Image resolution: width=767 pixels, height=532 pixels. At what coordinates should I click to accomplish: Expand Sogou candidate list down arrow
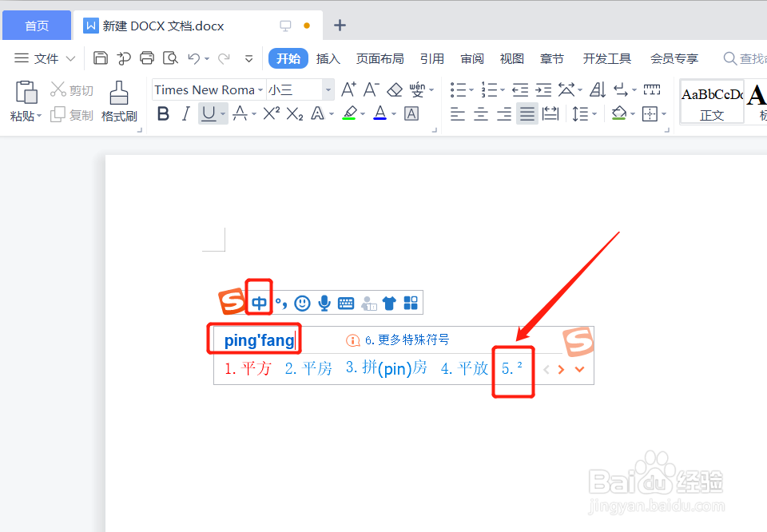click(580, 369)
